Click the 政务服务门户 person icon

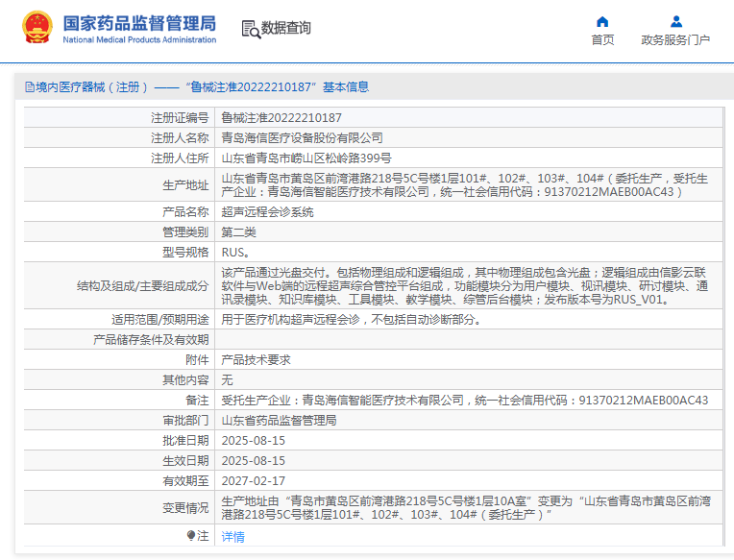point(675,21)
